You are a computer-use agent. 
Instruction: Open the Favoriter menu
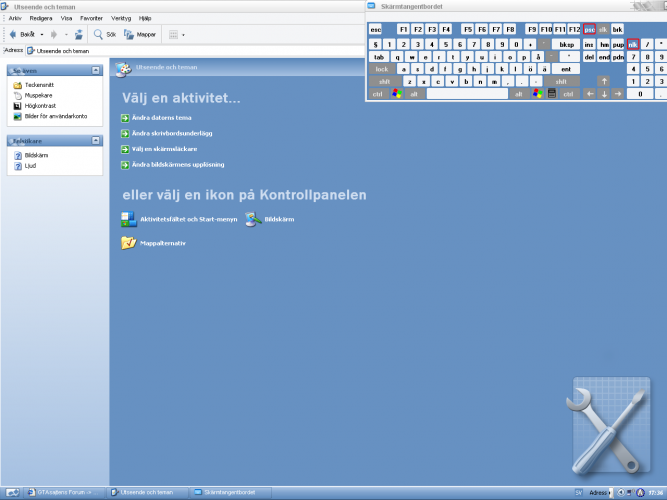(x=93, y=18)
